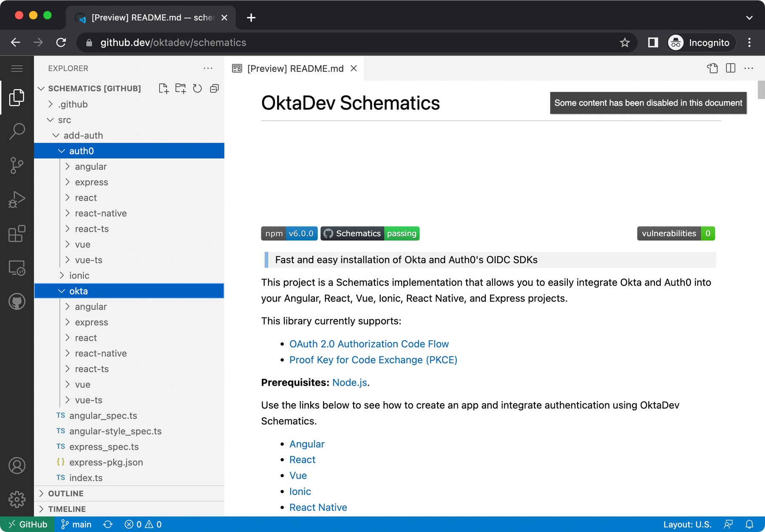Viewport: 765px width, 532px height.
Task: Open the GitHub view in activity bar
Action: coord(17,302)
